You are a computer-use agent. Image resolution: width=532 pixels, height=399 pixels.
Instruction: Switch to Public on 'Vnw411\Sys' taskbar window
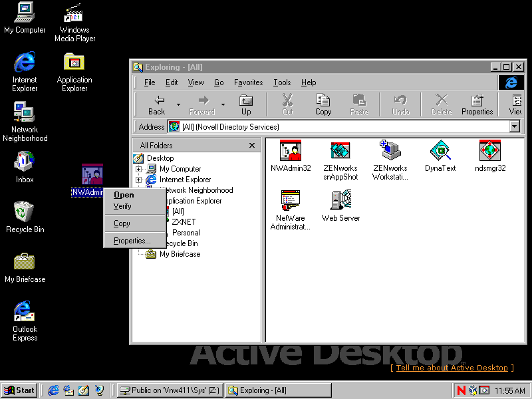170,390
